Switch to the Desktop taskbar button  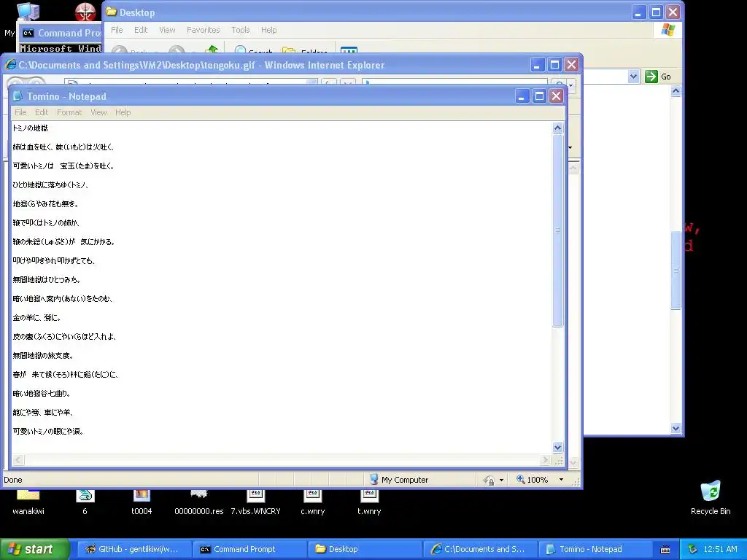365,549
